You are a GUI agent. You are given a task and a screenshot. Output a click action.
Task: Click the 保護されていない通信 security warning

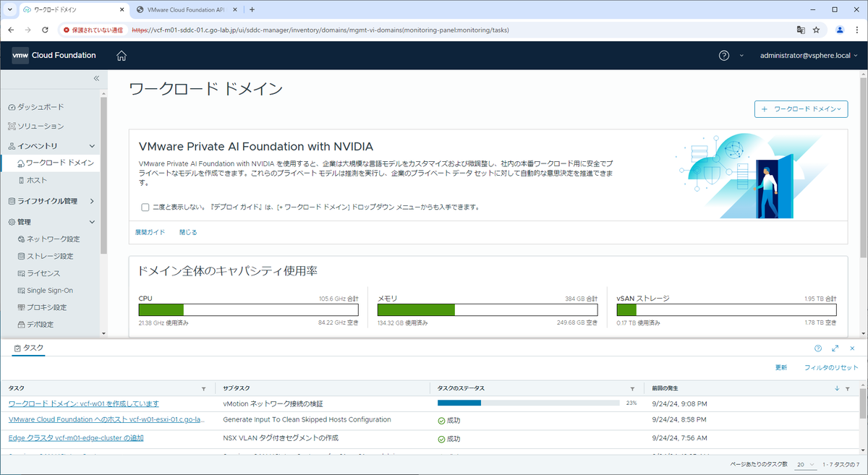[x=93, y=30]
